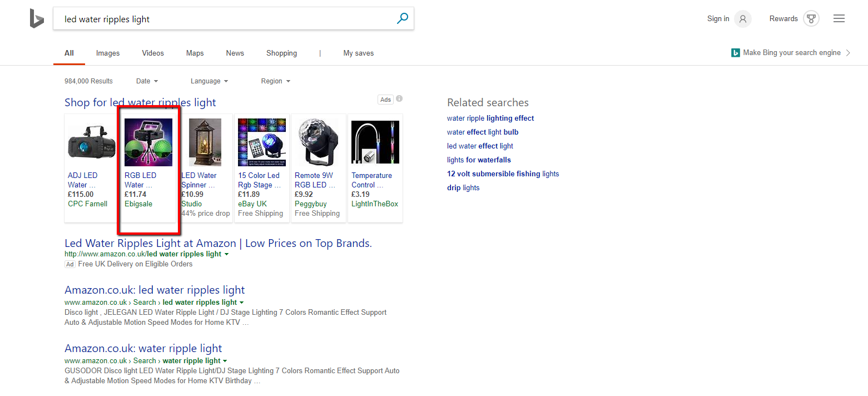Screen dimensions: 868x396
Task: Click the chevron next to Make Bing prompt
Action: click(x=848, y=53)
